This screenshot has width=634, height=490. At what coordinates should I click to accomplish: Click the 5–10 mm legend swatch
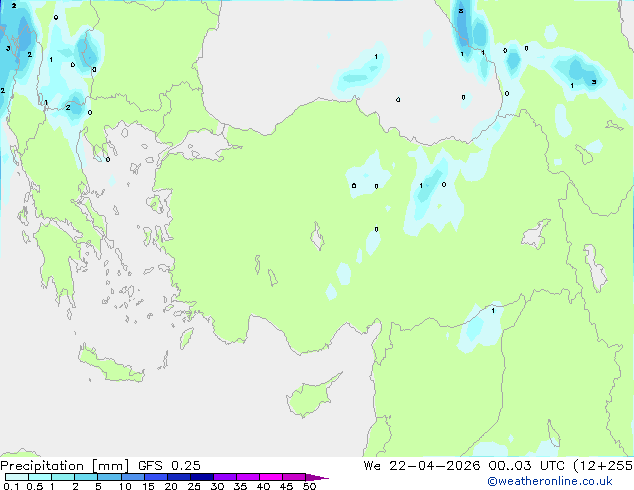[x=109, y=477]
